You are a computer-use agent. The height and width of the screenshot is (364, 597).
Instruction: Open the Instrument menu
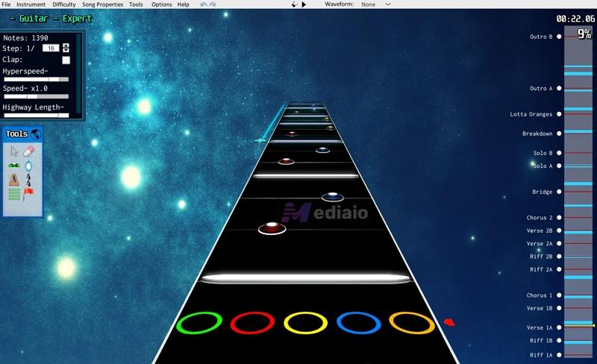point(31,4)
